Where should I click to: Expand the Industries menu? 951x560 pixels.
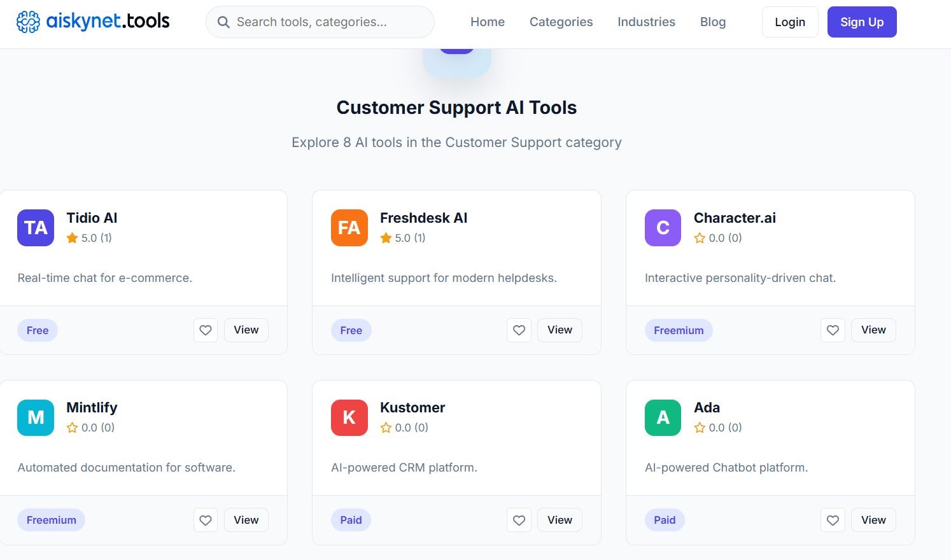(646, 22)
